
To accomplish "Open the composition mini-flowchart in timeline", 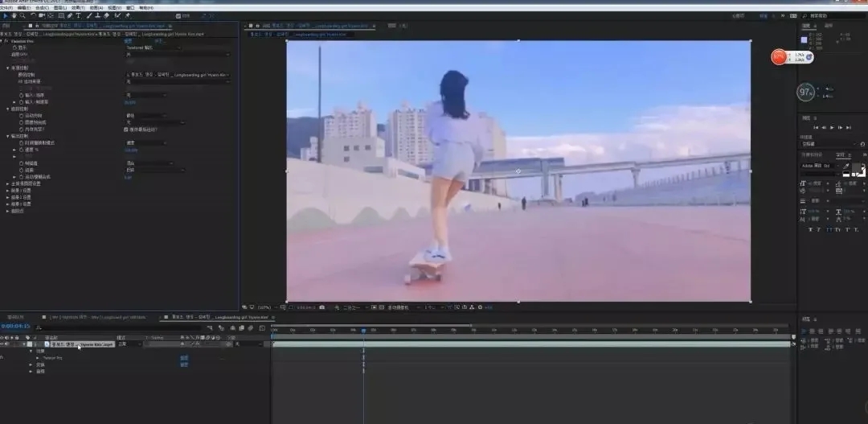I will 210,328.
